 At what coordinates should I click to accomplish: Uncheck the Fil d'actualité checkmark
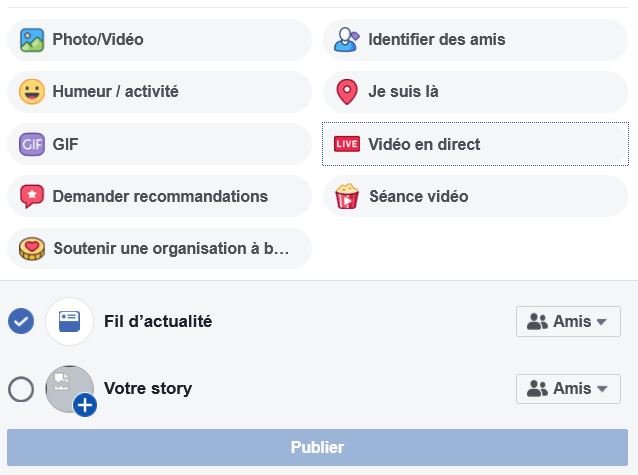21,321
